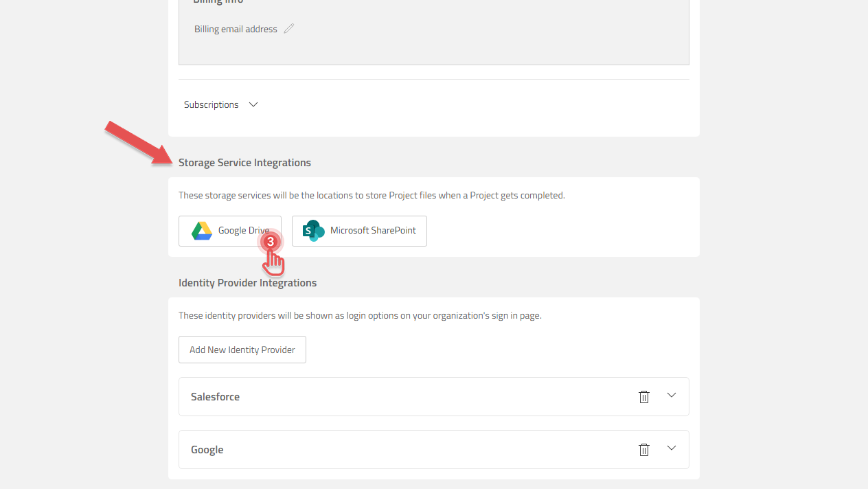Click the Google Drive triangle icon

pos(201,231)
